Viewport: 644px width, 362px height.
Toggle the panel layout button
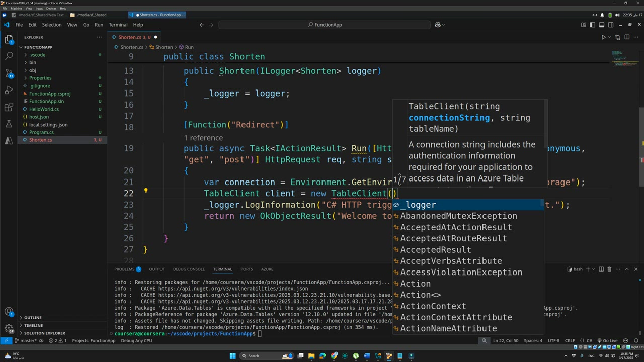point(602,25)
